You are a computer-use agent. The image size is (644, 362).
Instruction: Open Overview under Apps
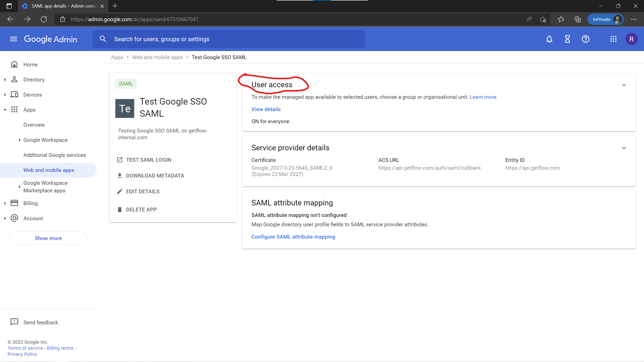coord(34,125)
